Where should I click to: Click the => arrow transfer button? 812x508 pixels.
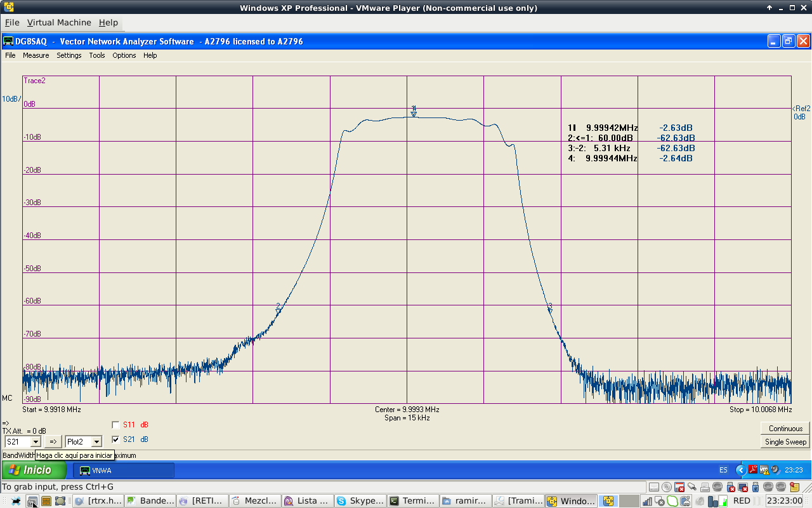coord(53,441)
